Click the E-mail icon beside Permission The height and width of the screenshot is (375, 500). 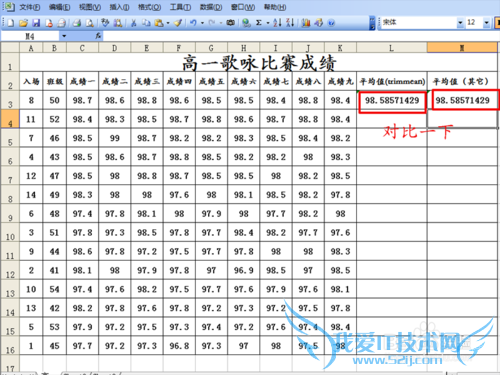[x=62, y=23]
